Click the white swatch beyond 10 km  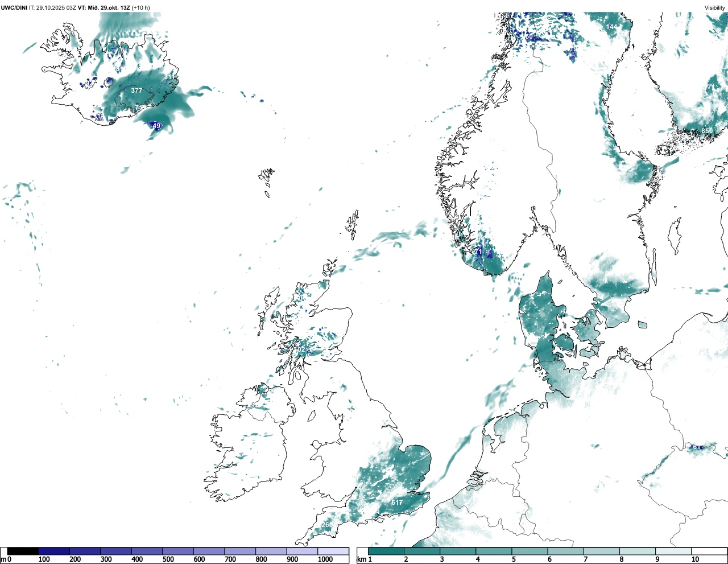click(x=709, y=551)
